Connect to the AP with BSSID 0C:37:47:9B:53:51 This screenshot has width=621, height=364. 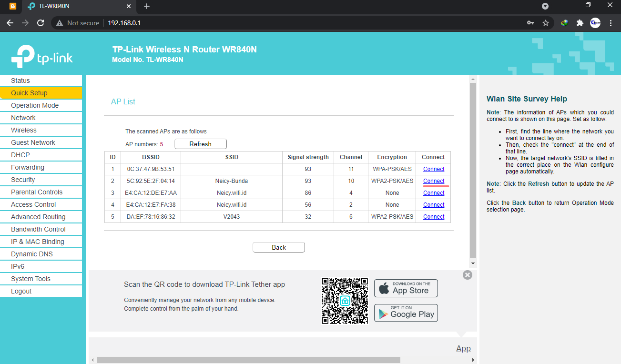[434, 169]
